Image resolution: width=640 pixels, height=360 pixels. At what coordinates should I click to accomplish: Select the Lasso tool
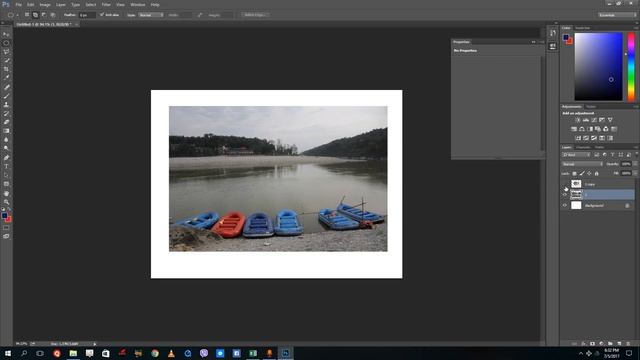[x=6, y=52]
